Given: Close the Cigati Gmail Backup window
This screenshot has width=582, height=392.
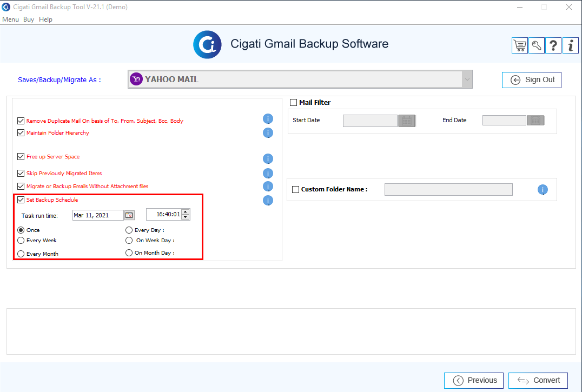Looking at the screenshot, I should pos(568,7).
